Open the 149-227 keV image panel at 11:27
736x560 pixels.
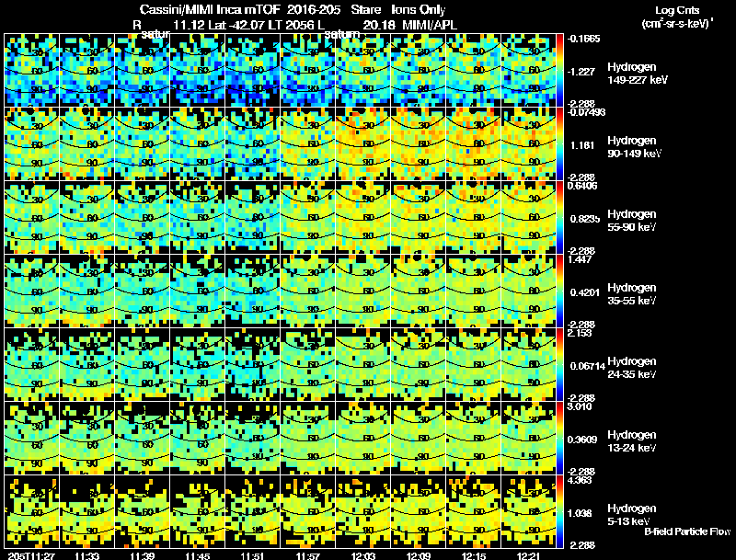point(31,71)
